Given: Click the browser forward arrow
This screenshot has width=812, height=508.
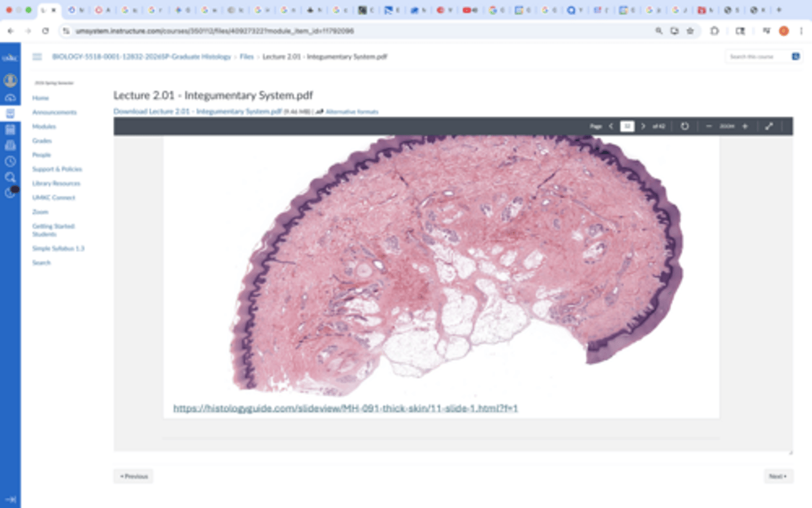Looking at the screenshot, I should coord(28,31).
